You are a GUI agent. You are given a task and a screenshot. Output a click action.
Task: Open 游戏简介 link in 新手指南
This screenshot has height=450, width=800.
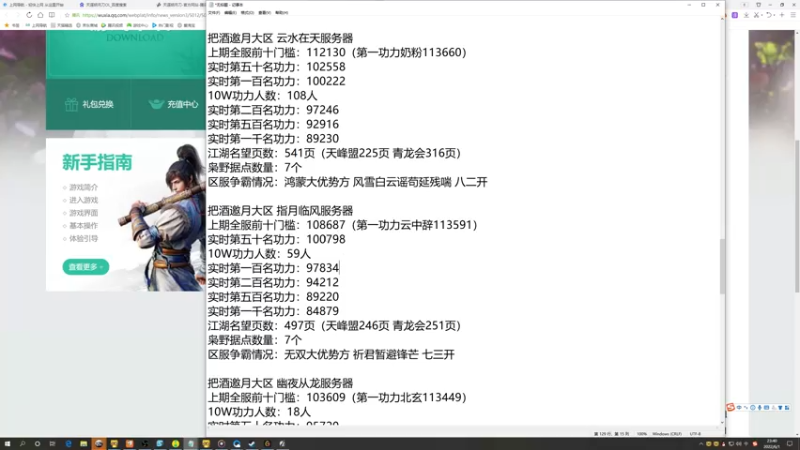click(x=83, y=187)
